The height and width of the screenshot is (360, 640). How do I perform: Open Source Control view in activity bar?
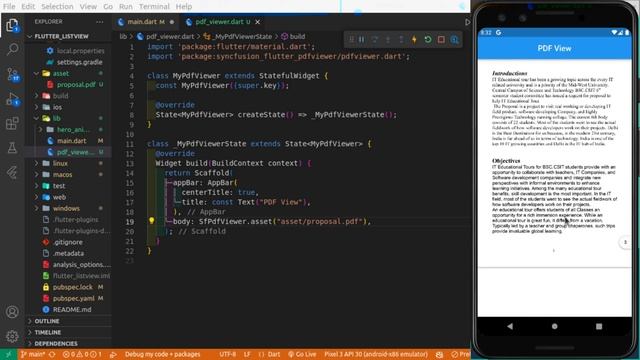pos(12,74)
